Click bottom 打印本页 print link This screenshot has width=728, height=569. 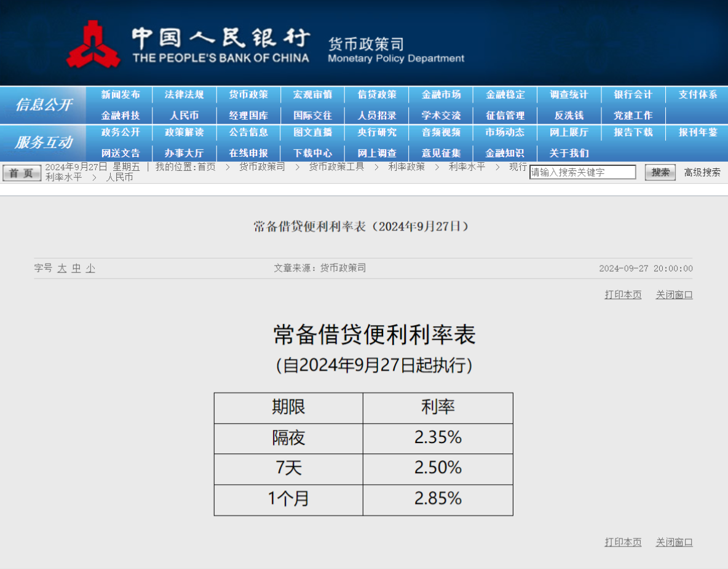point(623,543)
